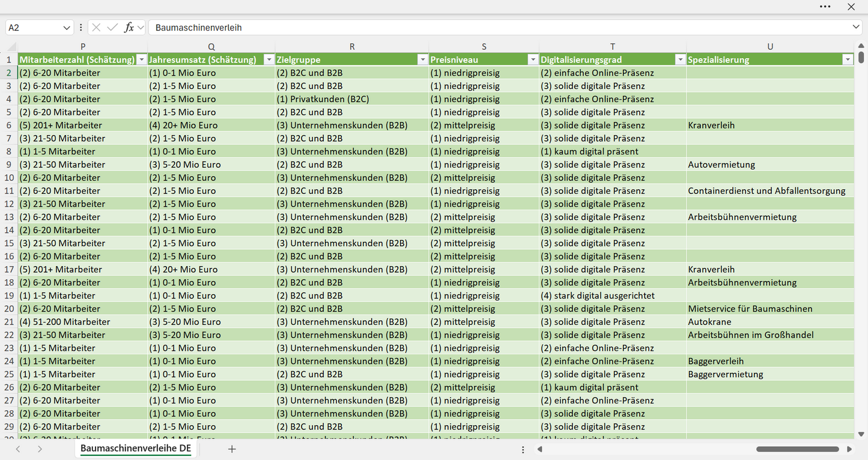
Task: Select (3) 5-20 Mio Euro cell in row 9
Action: pos(211,165)
